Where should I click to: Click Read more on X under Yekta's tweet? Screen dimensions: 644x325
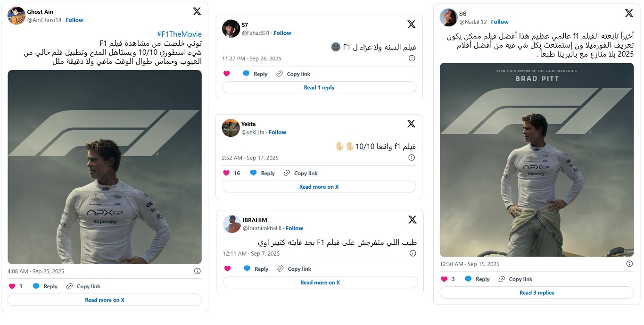pos(319,187)
